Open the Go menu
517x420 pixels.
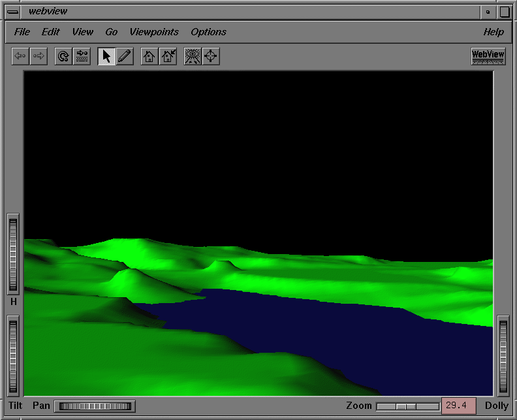tap(111, 32)
